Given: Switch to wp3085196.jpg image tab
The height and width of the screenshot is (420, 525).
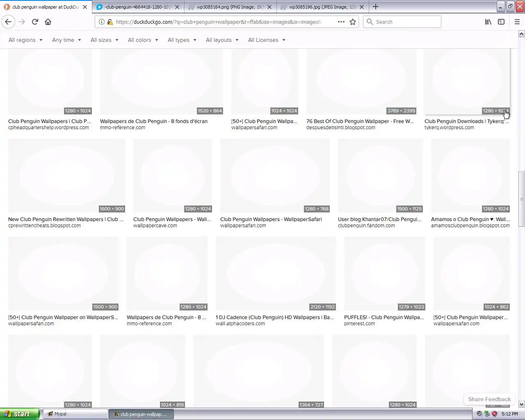Looking at the screenshot, I should (322, 7).
